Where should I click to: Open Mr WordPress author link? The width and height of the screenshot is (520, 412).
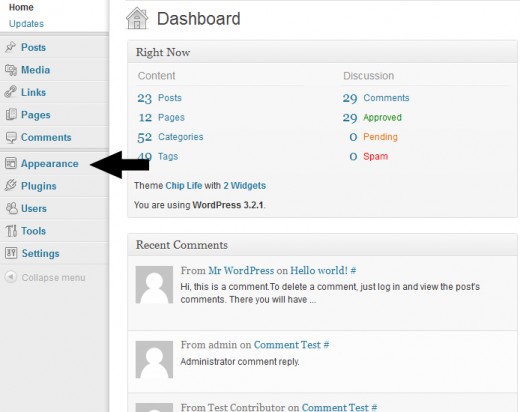tap(241, 270)
